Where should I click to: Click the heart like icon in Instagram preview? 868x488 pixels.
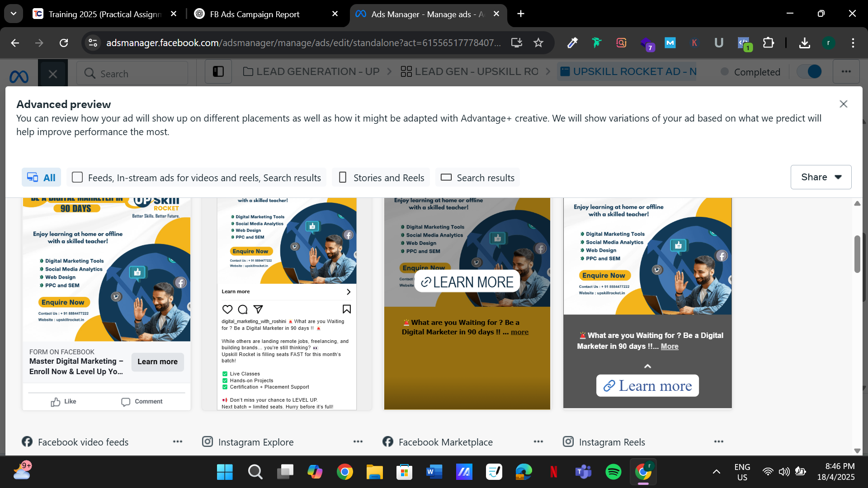227,309
